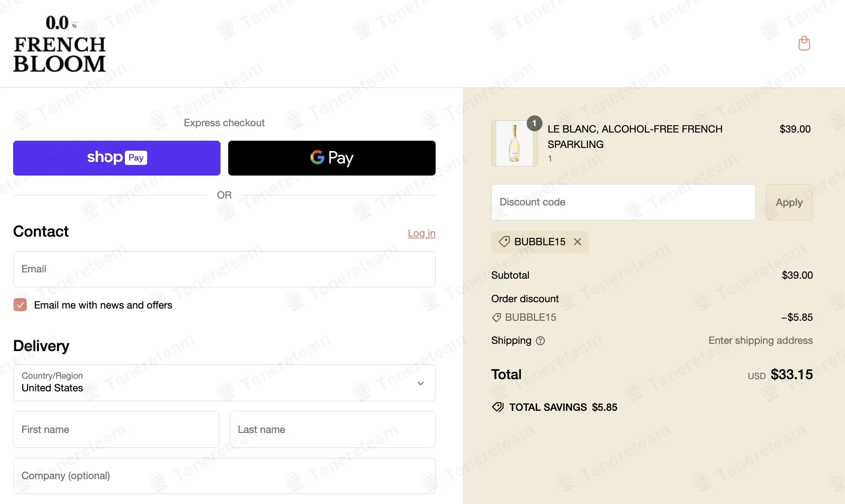
Task: Uncheck Email me with news and offers
Action: 20,305
